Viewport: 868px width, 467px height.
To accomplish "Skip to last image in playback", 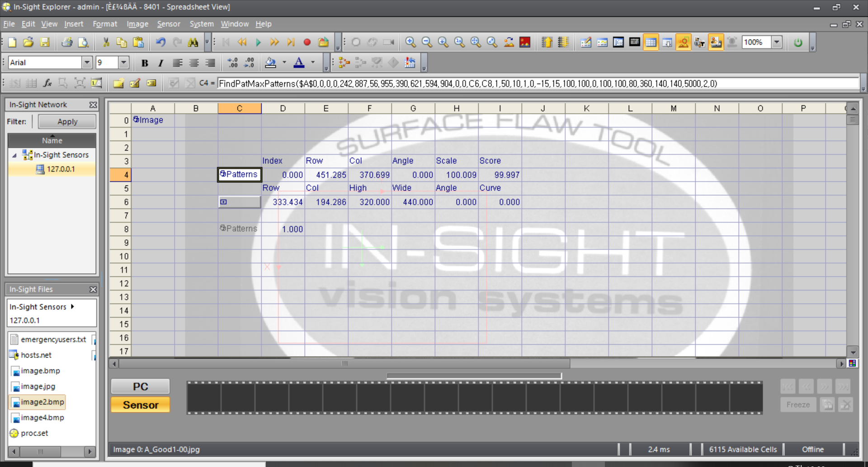I will tap(291, 43).
